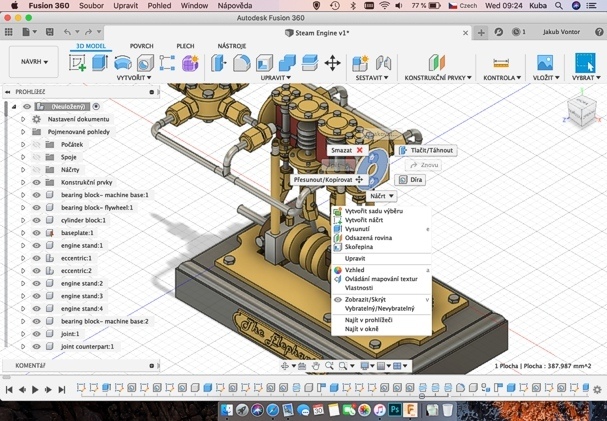Toggle visibility of baseplate:1

click(36, 233)
